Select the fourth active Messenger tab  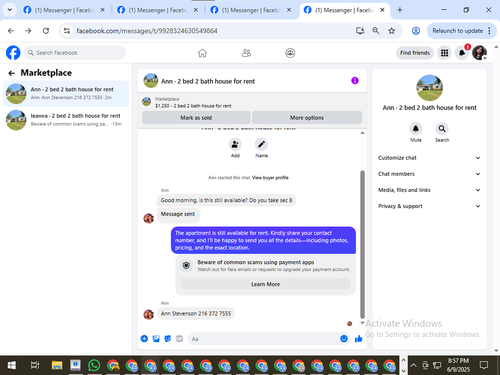pyautogui.click(x=344, y=10)
